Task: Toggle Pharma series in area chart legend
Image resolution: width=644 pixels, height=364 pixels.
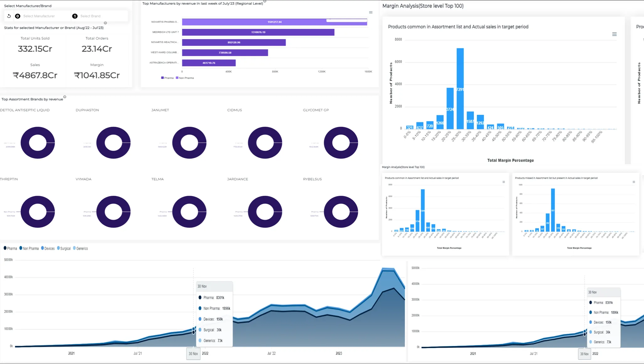Action: tap(10, 248)
